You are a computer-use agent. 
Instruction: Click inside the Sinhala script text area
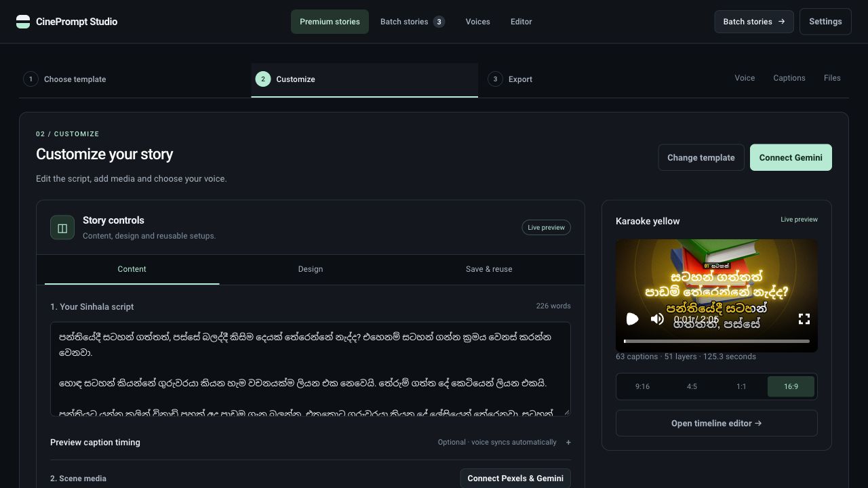(x=311, y=369)
